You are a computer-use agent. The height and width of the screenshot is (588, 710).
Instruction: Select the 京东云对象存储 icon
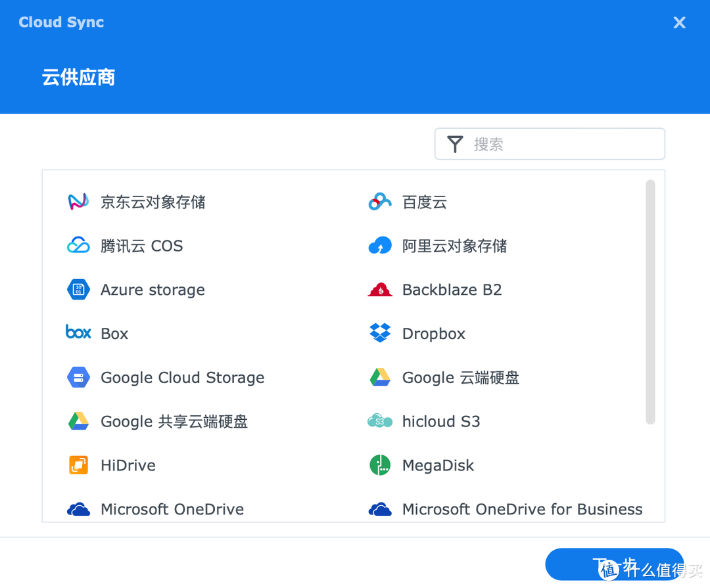tap(78, 202)
